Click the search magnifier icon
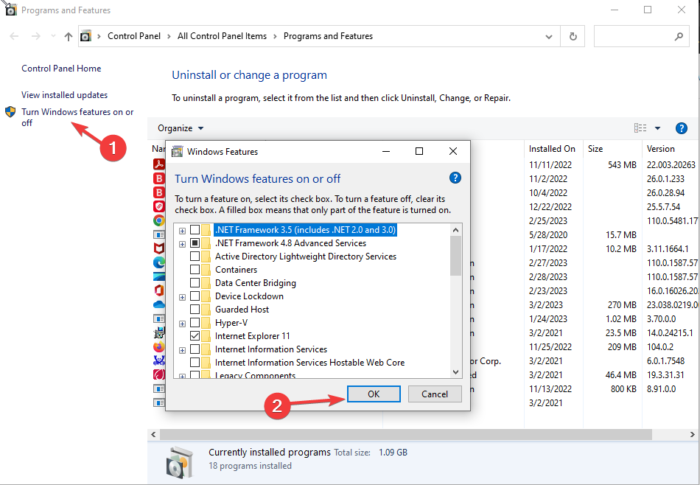This screenshot has height=485, width=700. point(679,36)
